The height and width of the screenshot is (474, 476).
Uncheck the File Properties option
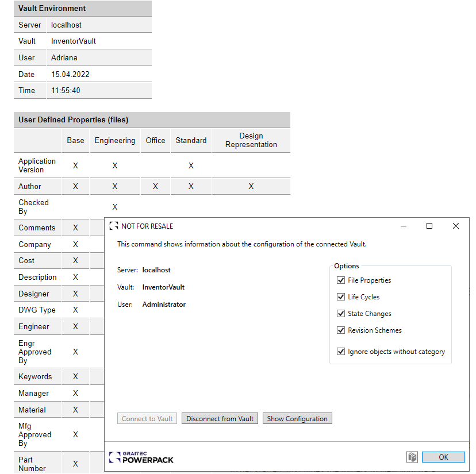point(341,280)
